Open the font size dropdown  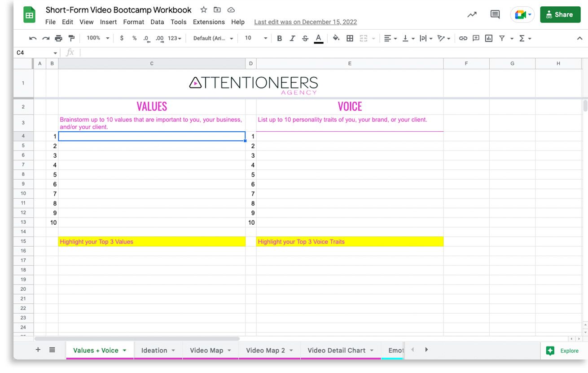click(x=256, y=38)
